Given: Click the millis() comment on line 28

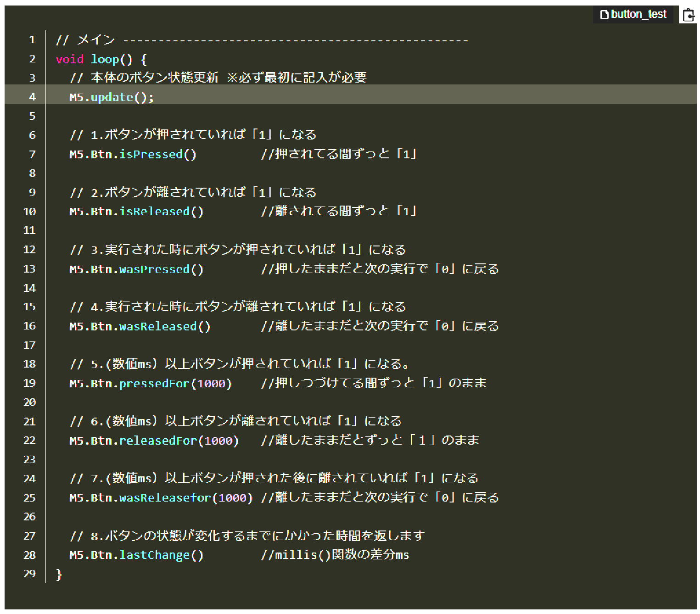Looking at the screenshot, I should pyautogui.click(x=335, y=555).
